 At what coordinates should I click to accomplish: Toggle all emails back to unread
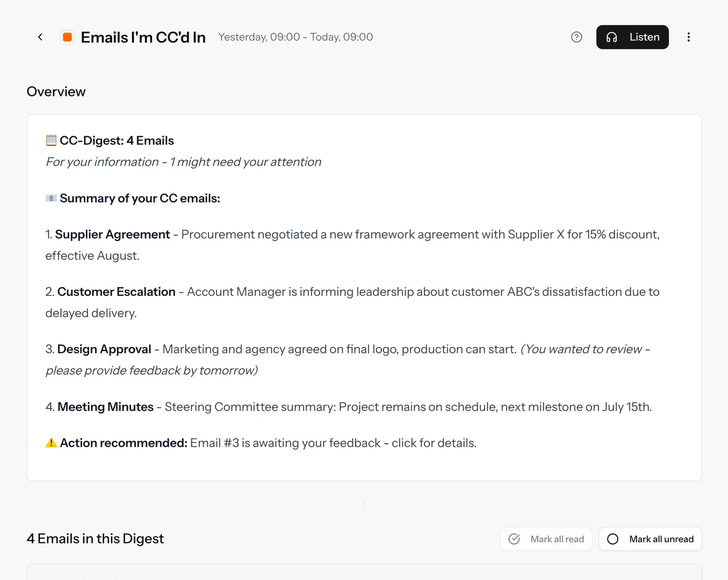pos(650,539)
